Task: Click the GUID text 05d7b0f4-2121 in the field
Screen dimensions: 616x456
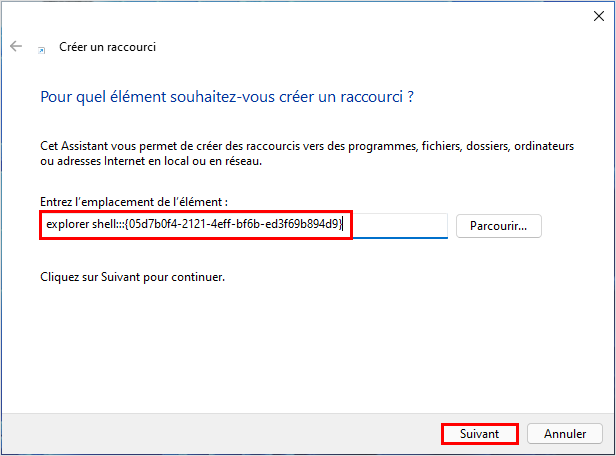Action: (168, 224)
